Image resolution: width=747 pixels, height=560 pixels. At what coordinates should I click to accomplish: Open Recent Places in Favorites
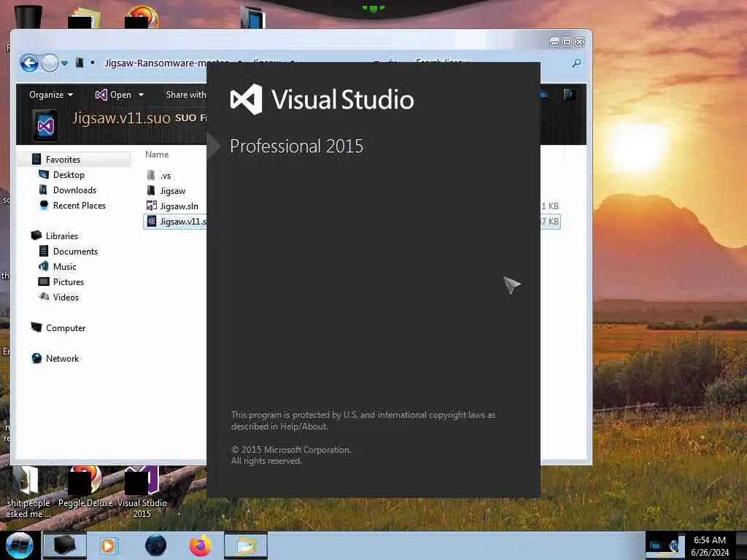coord(80,205)
